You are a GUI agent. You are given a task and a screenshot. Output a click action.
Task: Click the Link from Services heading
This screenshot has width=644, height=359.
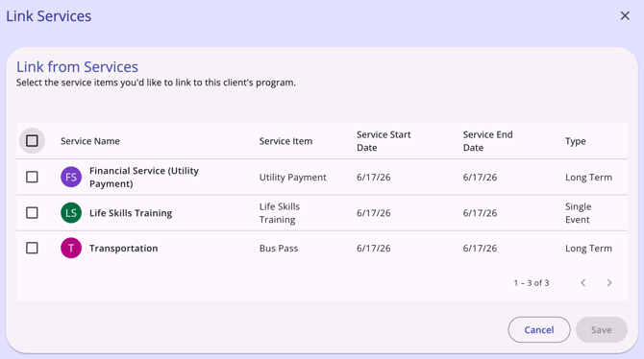point(77,67)
